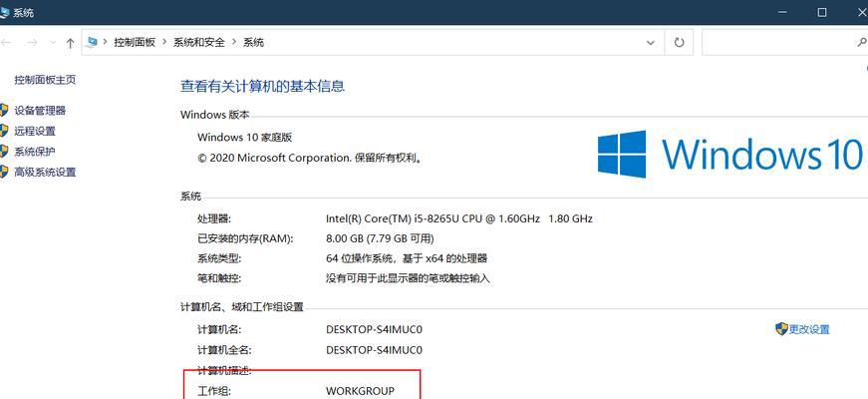Click the computer icon in the address bar

coord(94,42)
